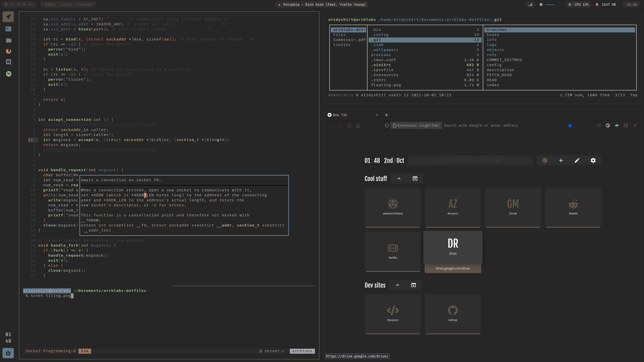The image size is (644, 362).
Task: Click the Find bookmarks search field
Action: (x=470, y=161)
